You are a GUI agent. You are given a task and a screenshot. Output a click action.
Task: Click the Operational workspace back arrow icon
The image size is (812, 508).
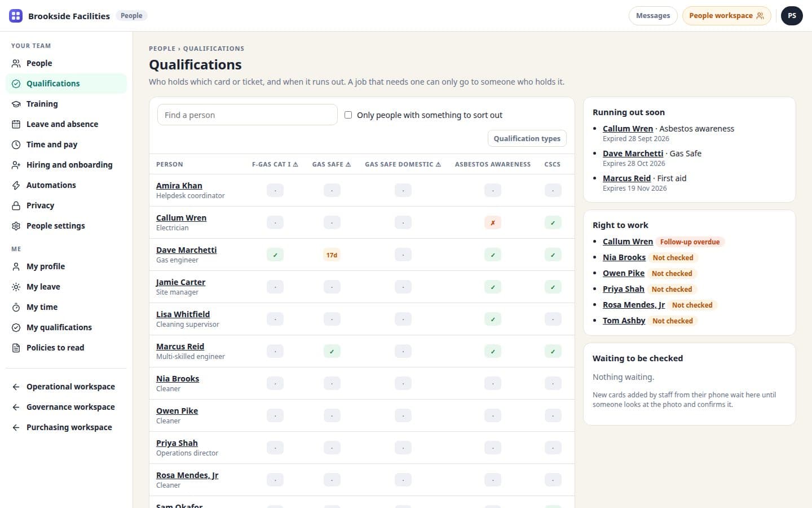(x=16, y=387)
